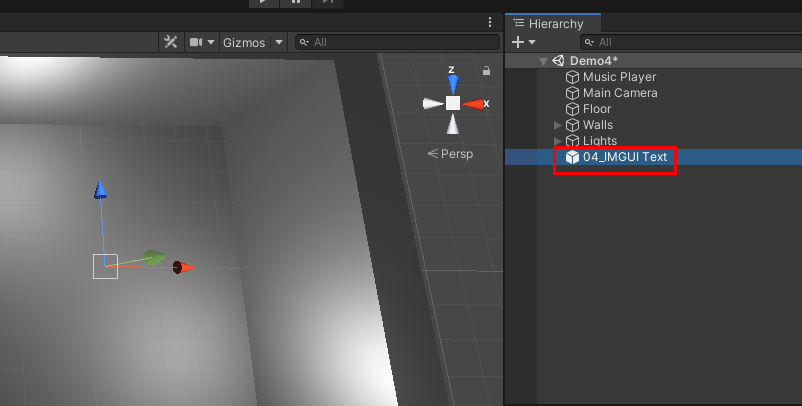Click the bottom white cone of orientation gizmo
Viewport: 802px width, 406px height.
(x=453, y=124)
